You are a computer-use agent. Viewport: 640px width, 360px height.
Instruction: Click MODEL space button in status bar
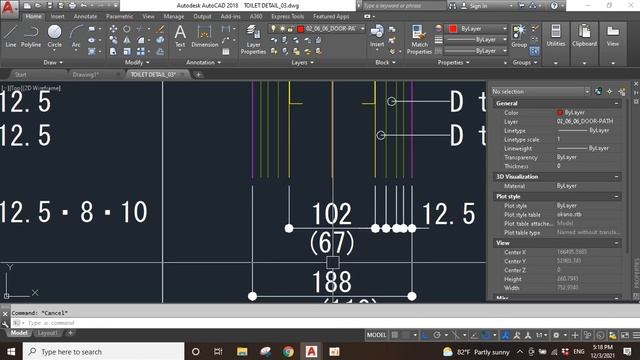376,335
